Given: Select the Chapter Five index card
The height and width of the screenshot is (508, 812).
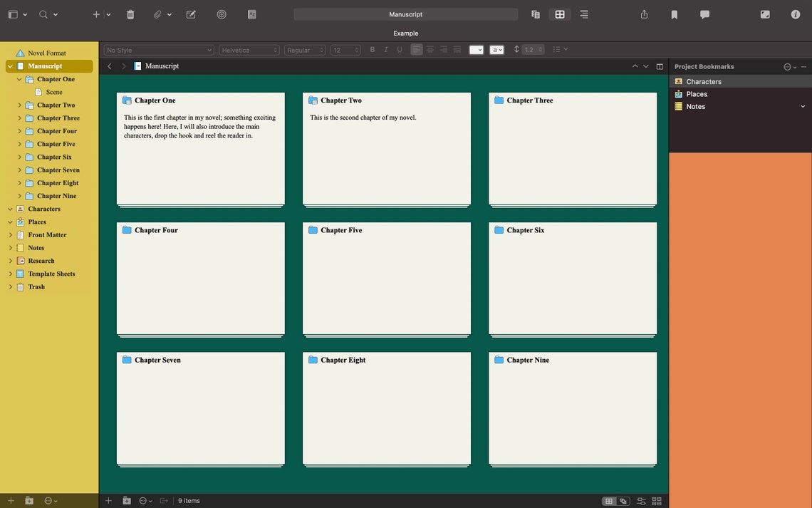Looking at the screenshot, I should 386,279.
